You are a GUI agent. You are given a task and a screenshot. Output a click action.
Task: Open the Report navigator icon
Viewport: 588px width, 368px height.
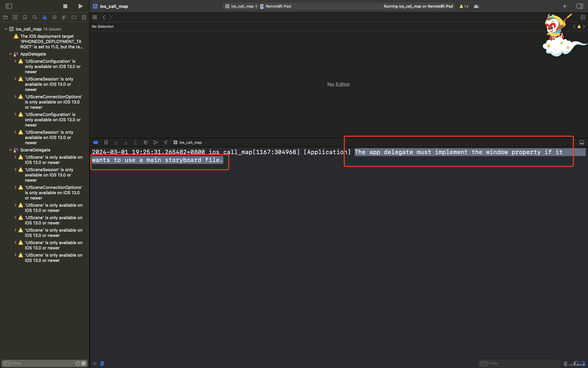tap(84, 17)
